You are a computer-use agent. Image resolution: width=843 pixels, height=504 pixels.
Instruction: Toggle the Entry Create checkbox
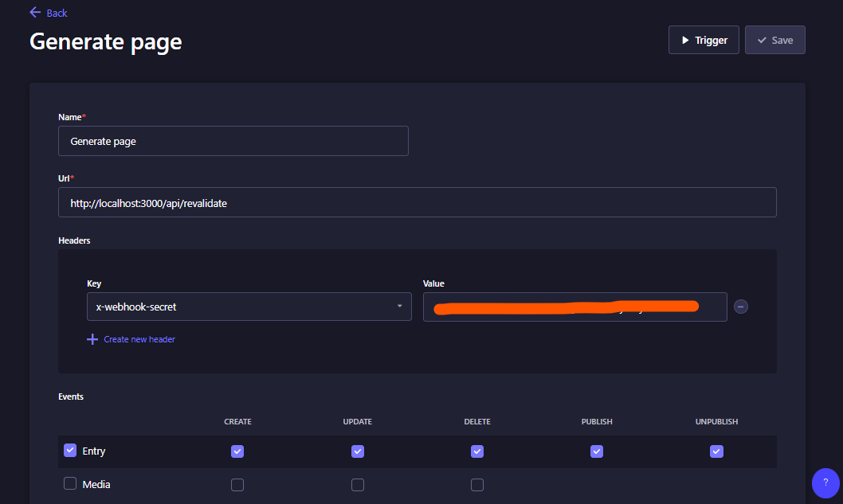tap(237, 451)
